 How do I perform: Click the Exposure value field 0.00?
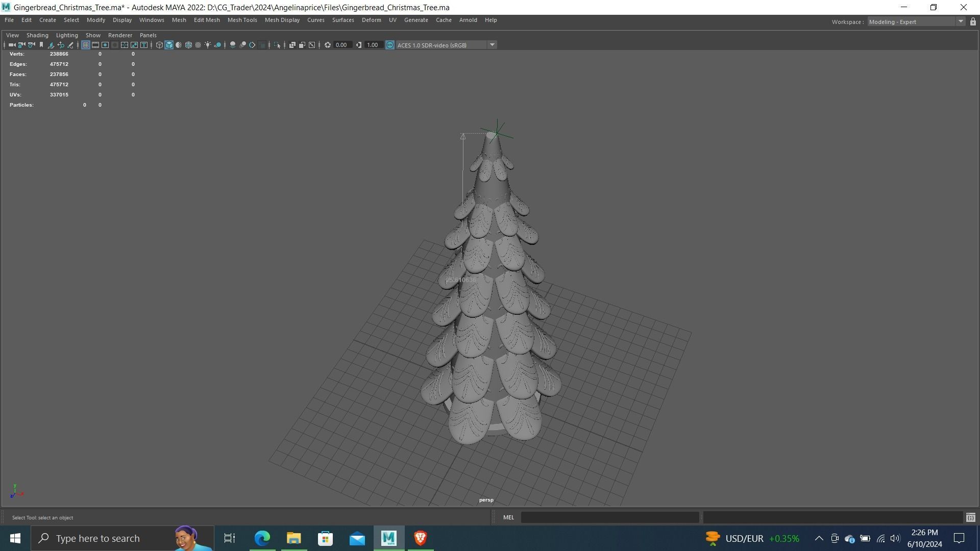(342, 45)
